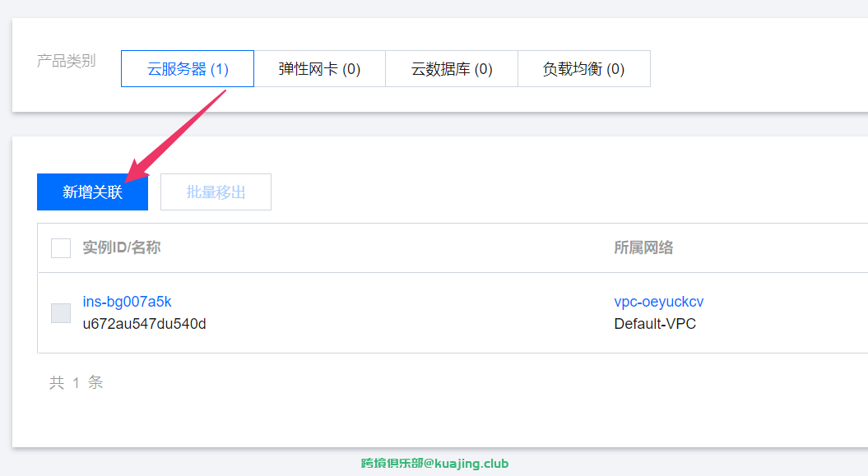Click instance name u672au547du540d
Screen dimensions: 868x476
145,324
